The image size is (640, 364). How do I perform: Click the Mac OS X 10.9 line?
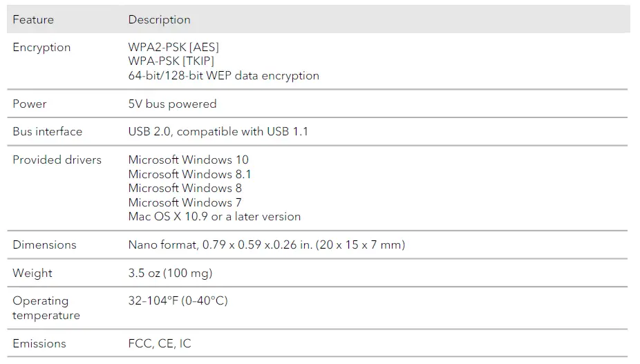[214, 216]
